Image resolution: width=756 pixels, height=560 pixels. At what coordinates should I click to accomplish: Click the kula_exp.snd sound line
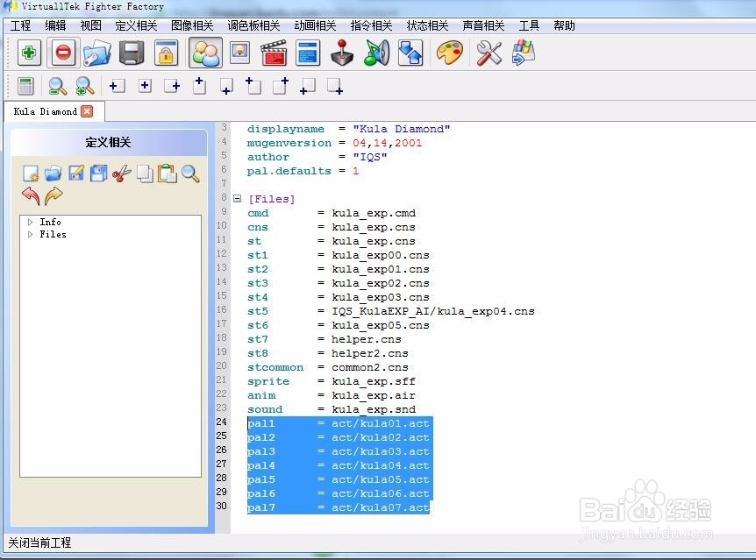coord(332,409)
